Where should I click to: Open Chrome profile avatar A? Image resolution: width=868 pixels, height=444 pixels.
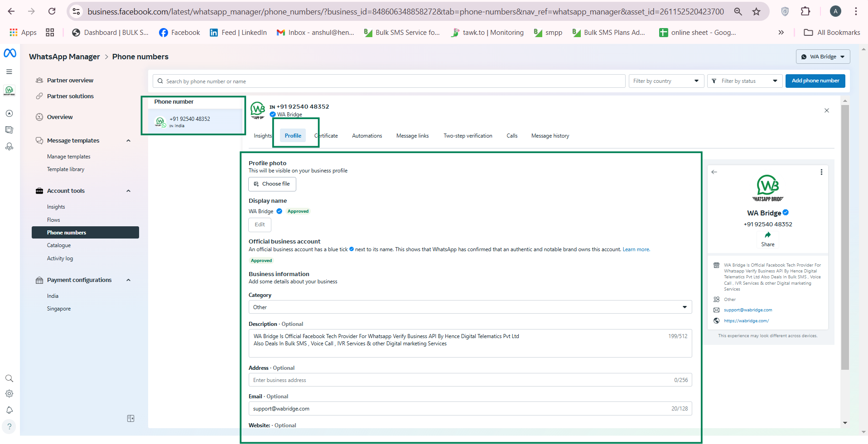[835, 11]
